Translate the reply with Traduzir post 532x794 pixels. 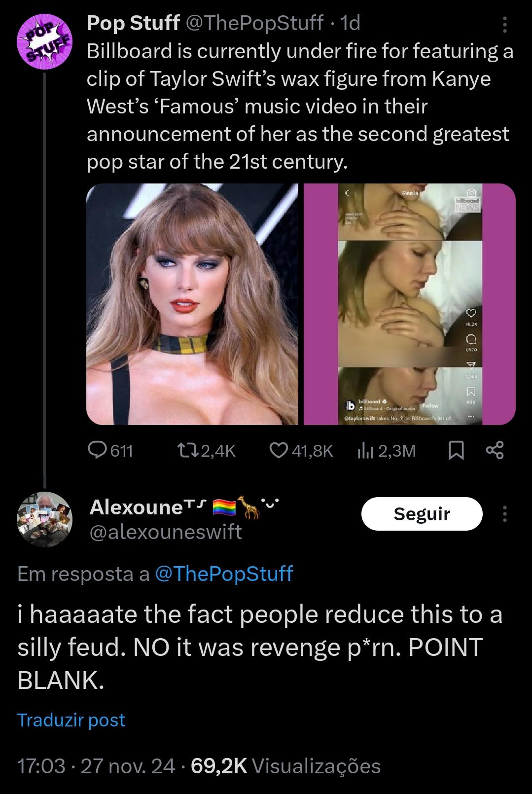(71, 720)
